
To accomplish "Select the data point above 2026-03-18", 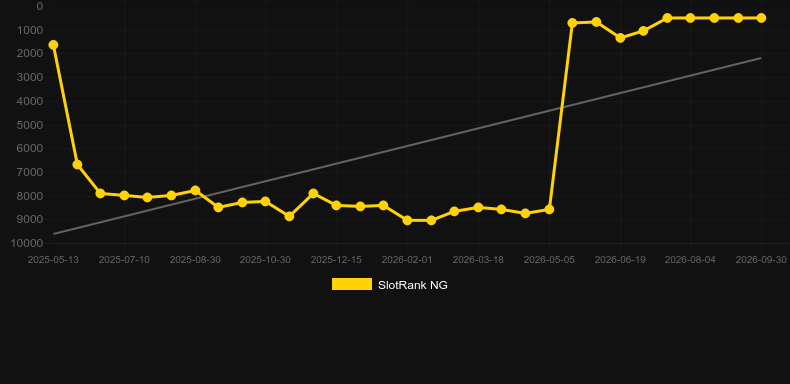I will (478, 207).
